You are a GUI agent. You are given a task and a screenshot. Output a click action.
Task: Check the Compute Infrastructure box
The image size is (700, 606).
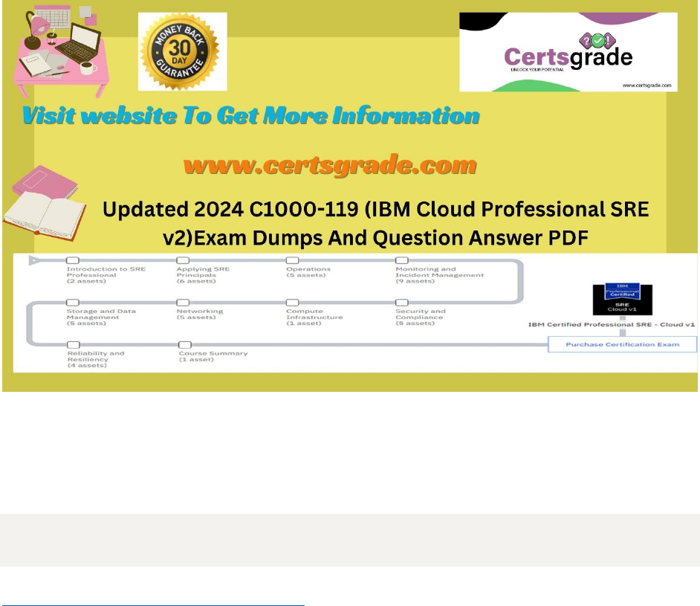[293, 303]
